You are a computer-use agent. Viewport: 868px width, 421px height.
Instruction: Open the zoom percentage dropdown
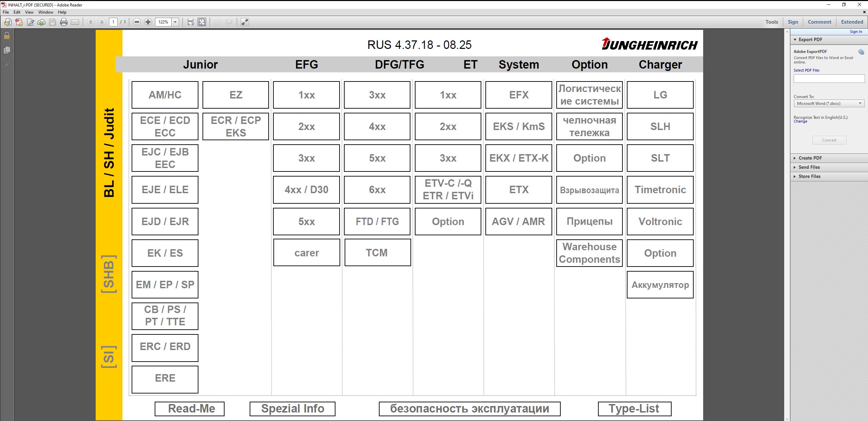174,22
